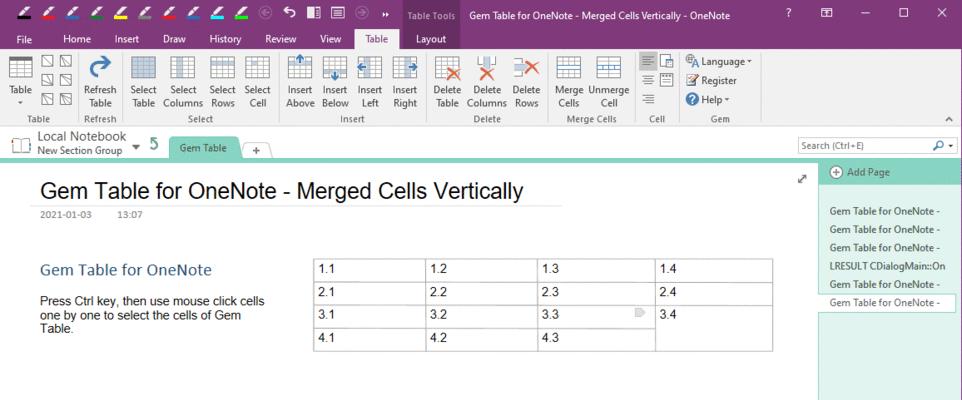The height and width of the screenshot is (400, 962).
Task: Click the green back-to-parent section arrow
Action: click(154, 144)
